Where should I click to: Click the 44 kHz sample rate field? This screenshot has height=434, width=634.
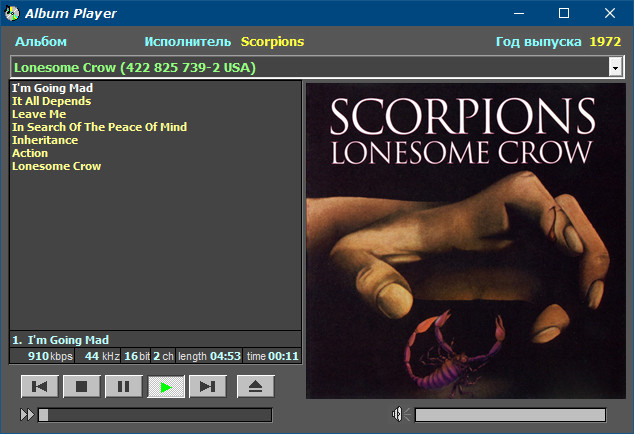(x=97, y=356)
